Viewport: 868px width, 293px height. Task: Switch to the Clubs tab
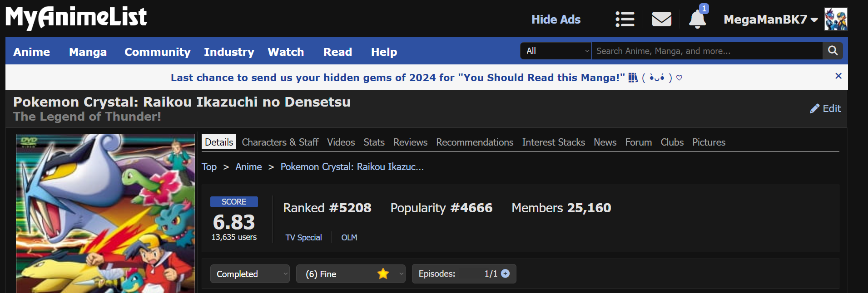672,142
